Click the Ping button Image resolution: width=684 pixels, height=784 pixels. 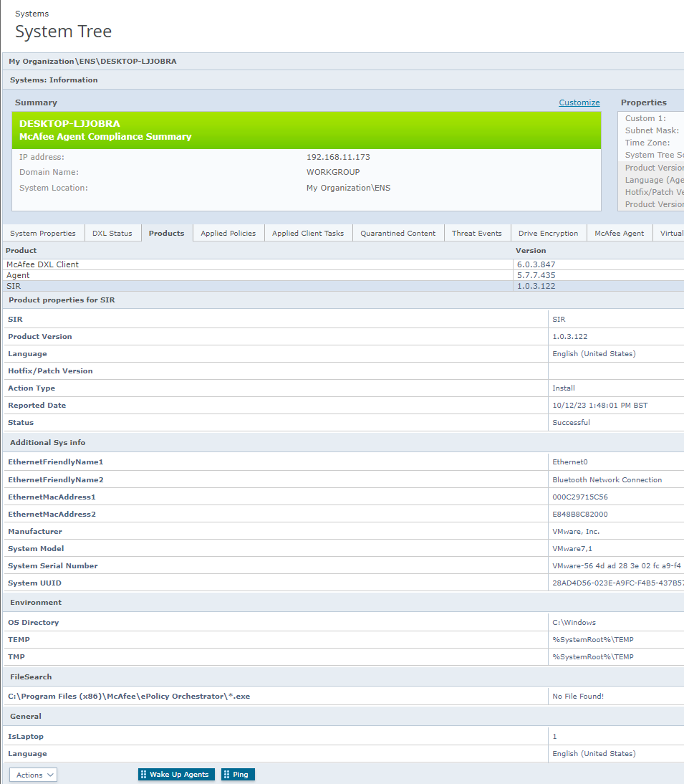pos(238,774)
